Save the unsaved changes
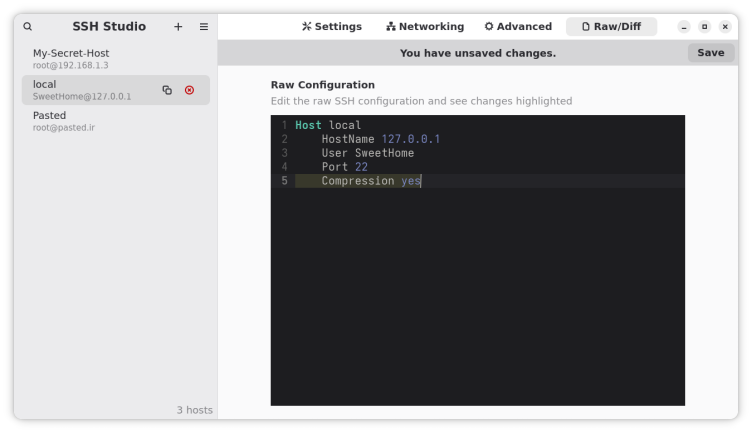The height and width of the screenshot is (433, 752). [x=710, y=53]
